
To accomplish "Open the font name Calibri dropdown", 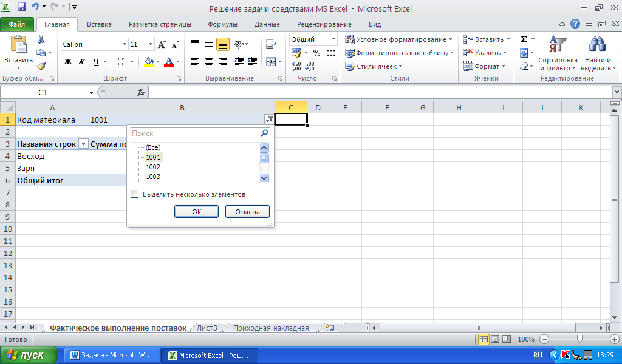I will click(124, 44).
